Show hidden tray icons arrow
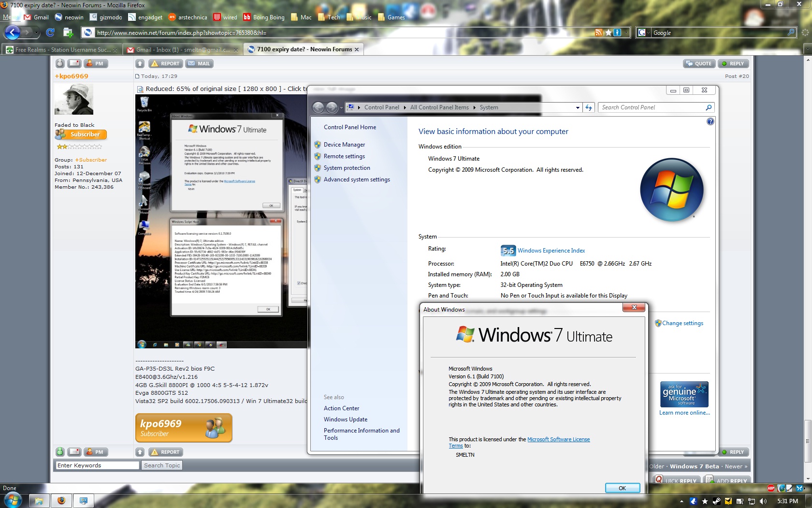This screenshot has height=508, width=812. coord(681,501)
